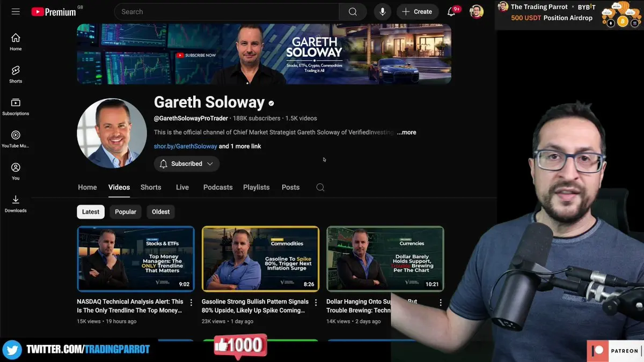Click '15K views' under NASDAQ video
Viewport: 644px width, 362px height.
tap(89, 321)
